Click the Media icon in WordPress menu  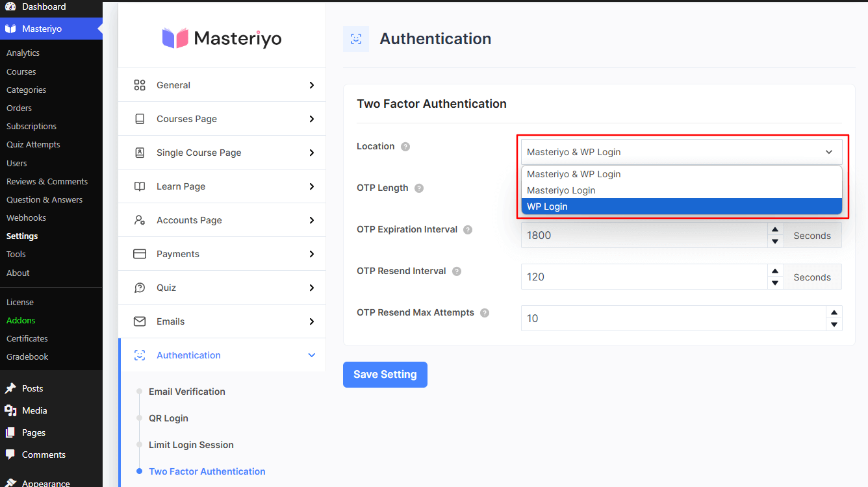click(10, 410)
